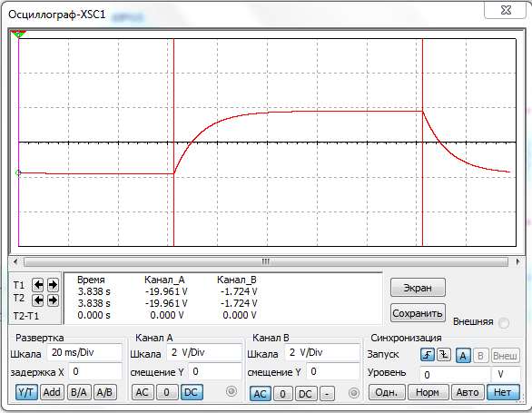Click the T2-T1 time reading 0.000 s
Viewport: 532px width, 413px height.
[94, 315]
